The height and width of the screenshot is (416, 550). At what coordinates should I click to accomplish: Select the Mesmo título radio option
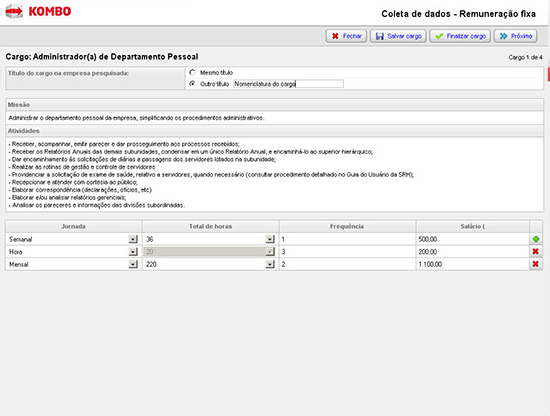(x=192, y=73)
